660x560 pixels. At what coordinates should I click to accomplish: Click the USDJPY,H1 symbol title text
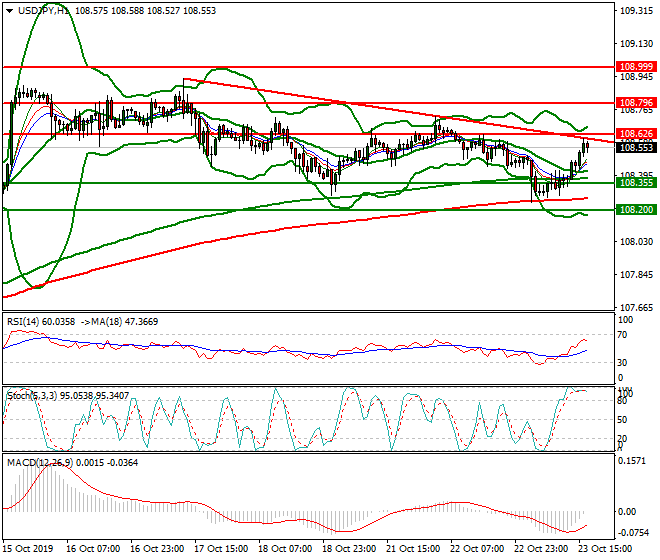(43, 11)
